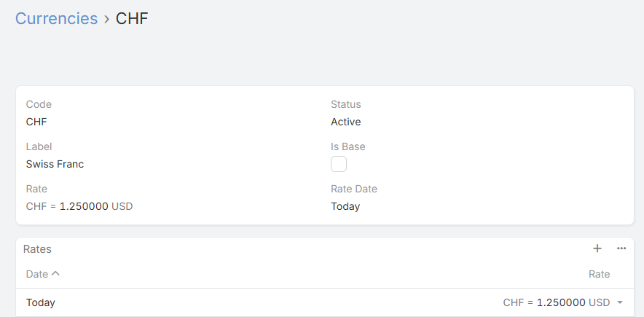Click the CHF breadcrumb title
Screen dimensions: 644x317
(x=132, y=19)
